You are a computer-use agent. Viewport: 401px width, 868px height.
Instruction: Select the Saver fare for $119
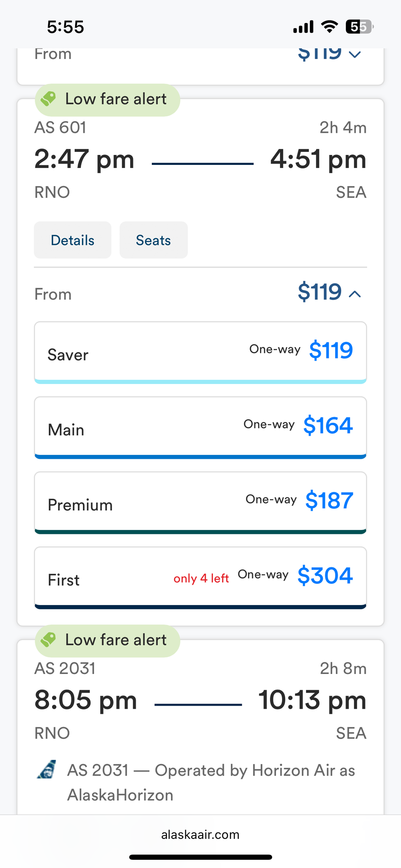pos(200,352)
